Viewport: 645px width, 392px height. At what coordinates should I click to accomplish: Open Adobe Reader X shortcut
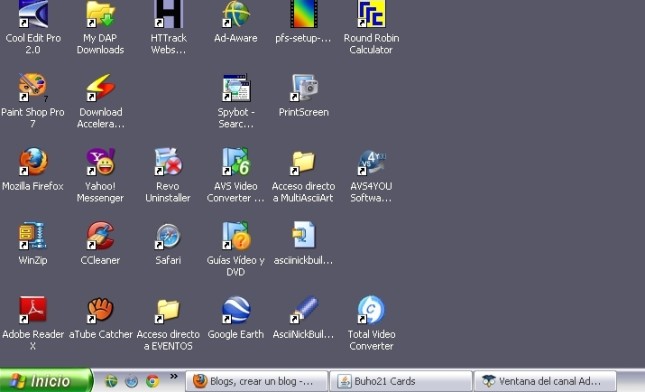point(33,310)
